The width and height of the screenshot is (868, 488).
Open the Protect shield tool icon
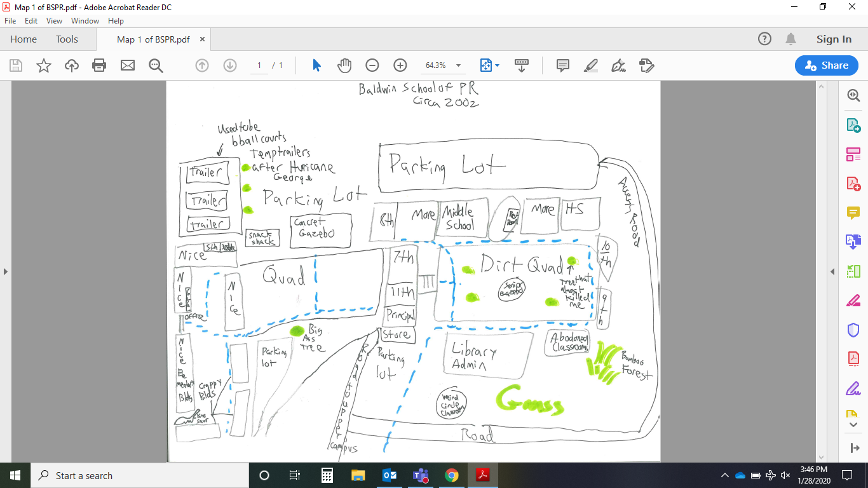coord(853,330)
